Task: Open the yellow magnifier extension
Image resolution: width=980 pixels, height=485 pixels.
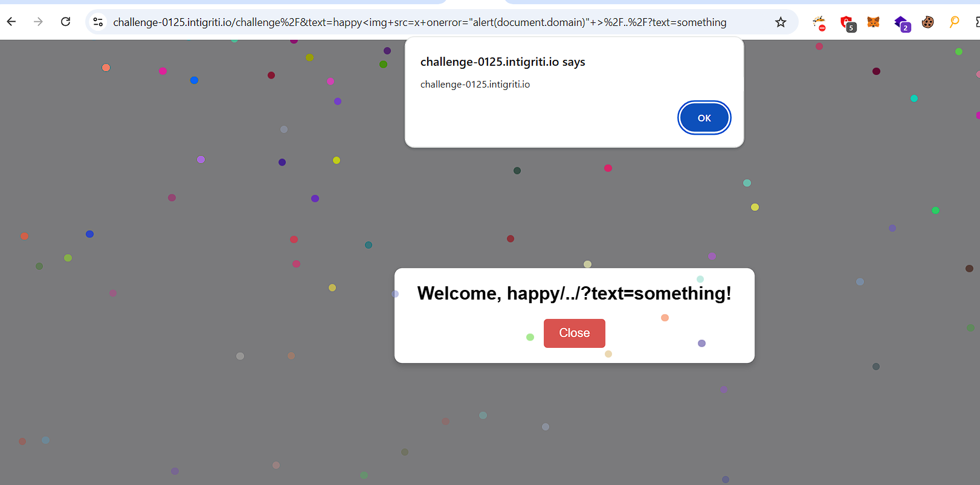Action: [955, 22]
